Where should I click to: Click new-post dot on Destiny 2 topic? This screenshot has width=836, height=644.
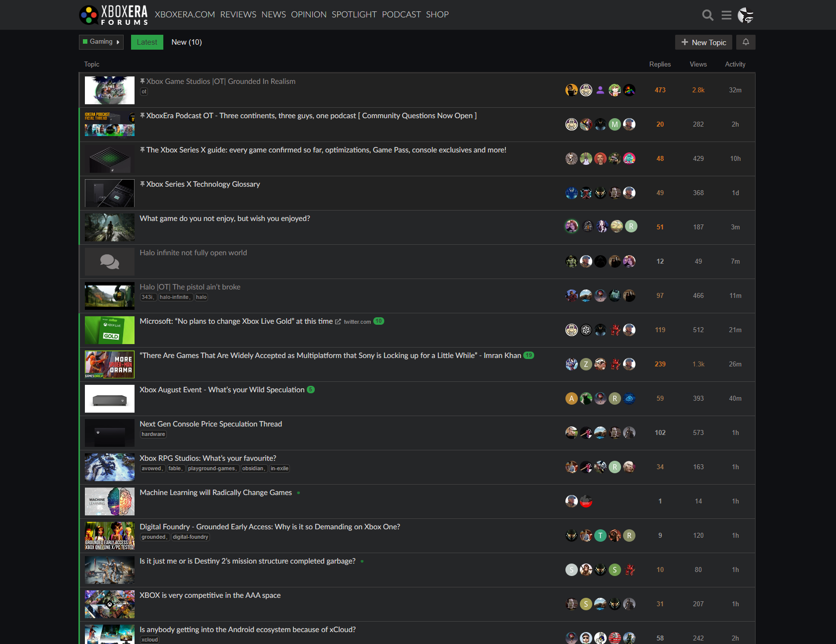pos(362,562)
